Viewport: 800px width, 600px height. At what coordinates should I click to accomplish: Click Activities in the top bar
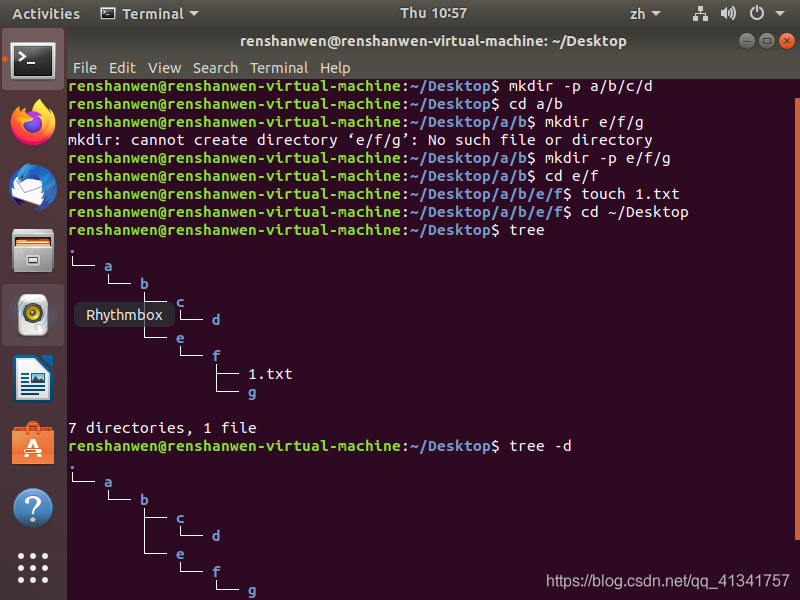tap(46, 14)
